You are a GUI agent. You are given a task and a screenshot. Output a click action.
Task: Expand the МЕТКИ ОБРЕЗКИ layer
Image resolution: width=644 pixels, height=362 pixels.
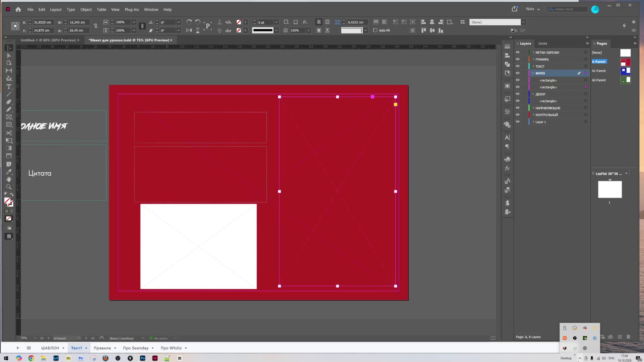pyautogui.click(x=533, y=52)
